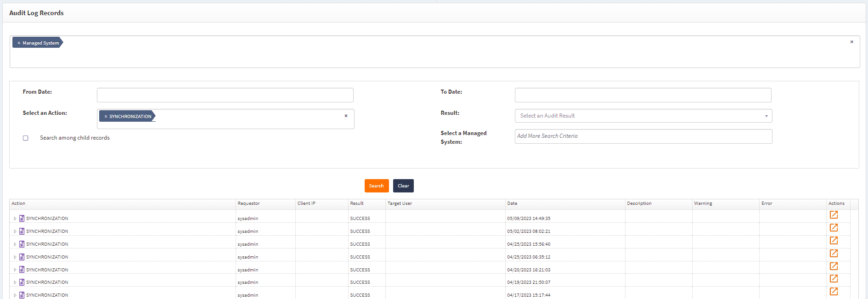Clear the Select an Action field
The image size is (868, 299).
click(x=346, y=116)
